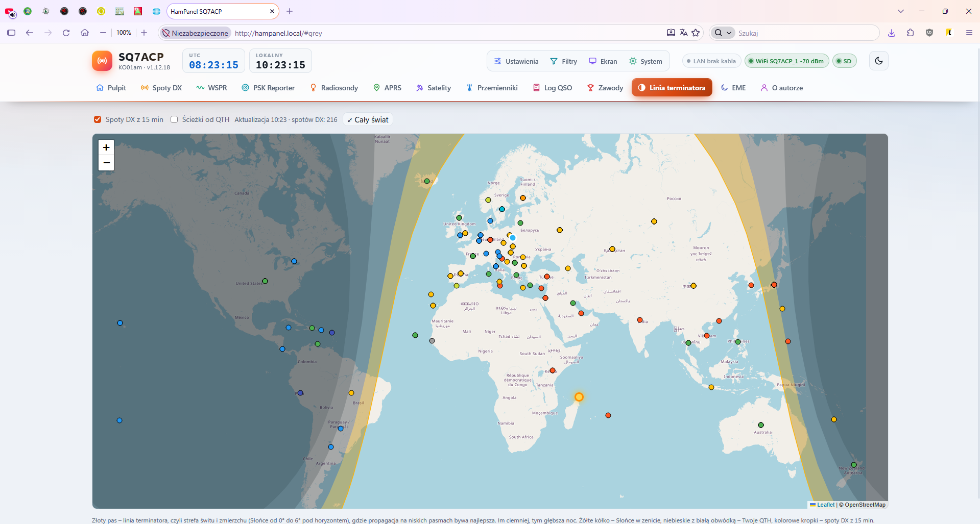Open the APRS tab
Image resolution: width=980 pixels, height=524 pixels.
[387, 88]
